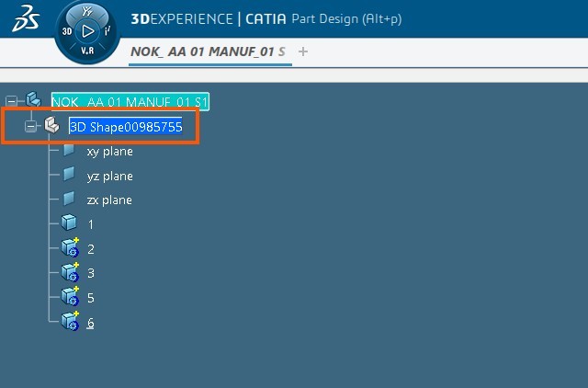The image size is (588, 388).
Task: Click the body icon for item 1
Action: click(x=69, y=223)
